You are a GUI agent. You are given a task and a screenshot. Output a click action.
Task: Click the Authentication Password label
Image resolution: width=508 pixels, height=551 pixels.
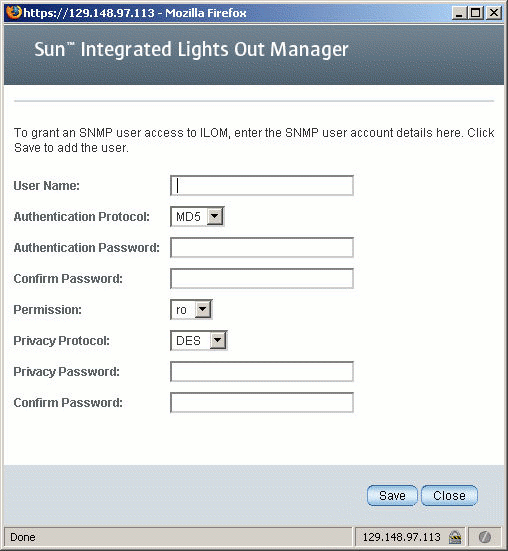[x=86, y=248]
